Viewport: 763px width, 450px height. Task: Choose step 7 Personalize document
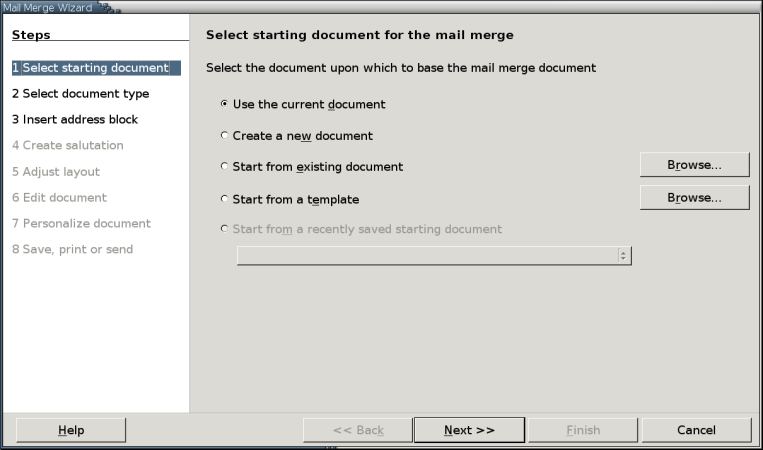coord(81,224)
